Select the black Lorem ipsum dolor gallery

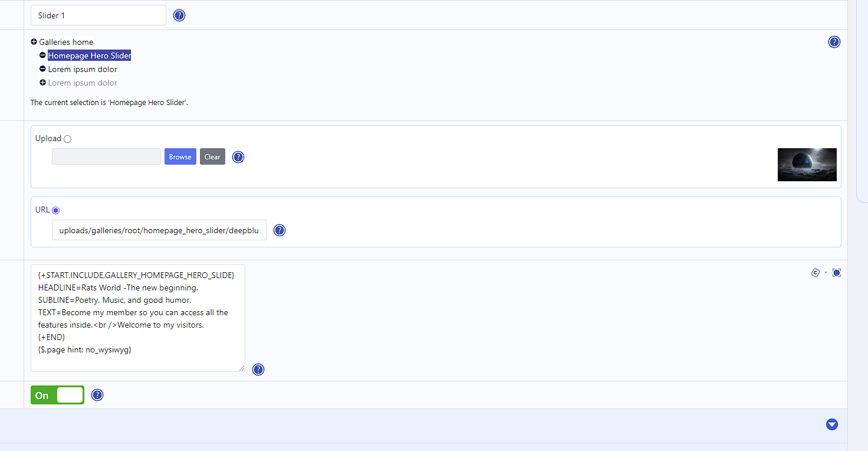tap(83, 69)
